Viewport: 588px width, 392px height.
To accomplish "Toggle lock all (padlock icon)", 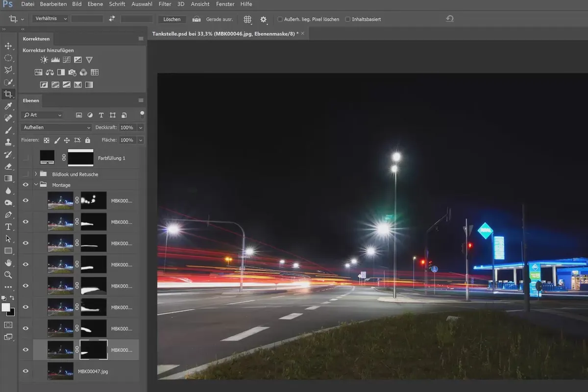I will (x=87, y=140).
